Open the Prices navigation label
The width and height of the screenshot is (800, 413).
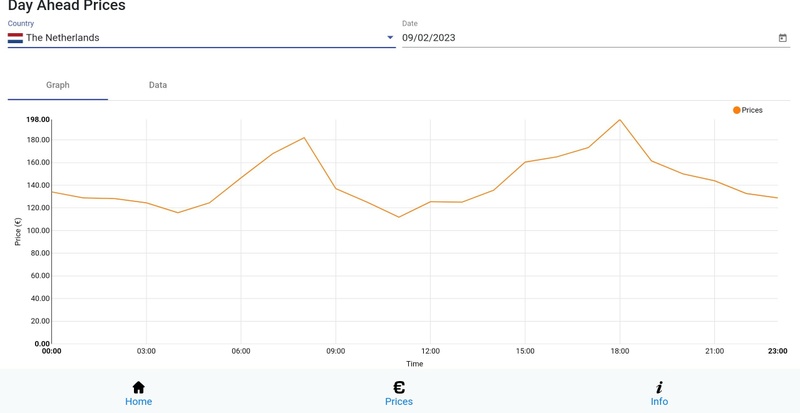tap(398, 401)
